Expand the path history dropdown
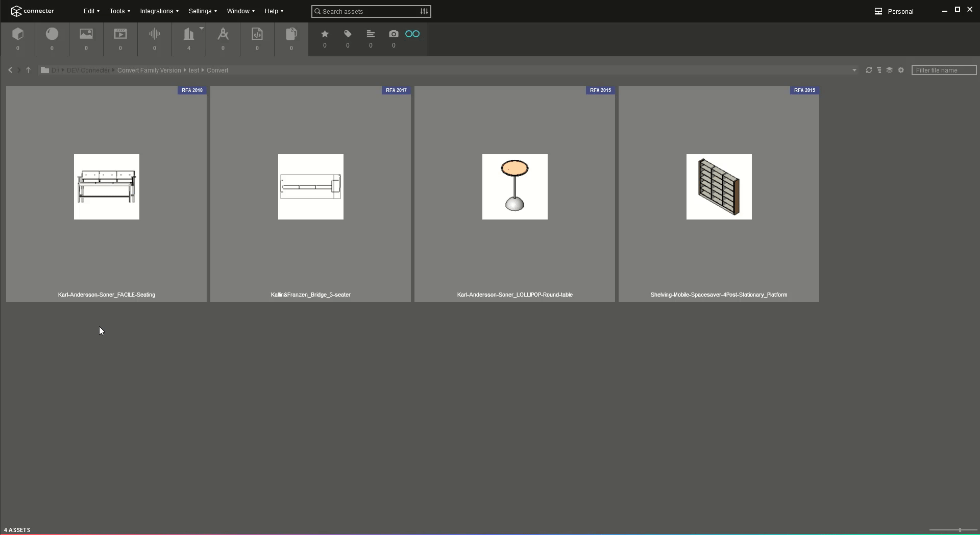Image resolution: width=980 pixels, height=535 pixels. [x=854, y=70]
